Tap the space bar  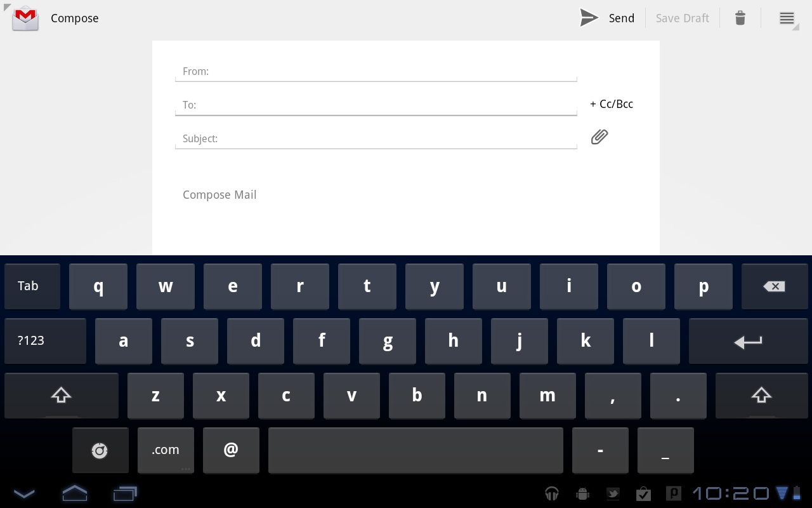(416, 450)
